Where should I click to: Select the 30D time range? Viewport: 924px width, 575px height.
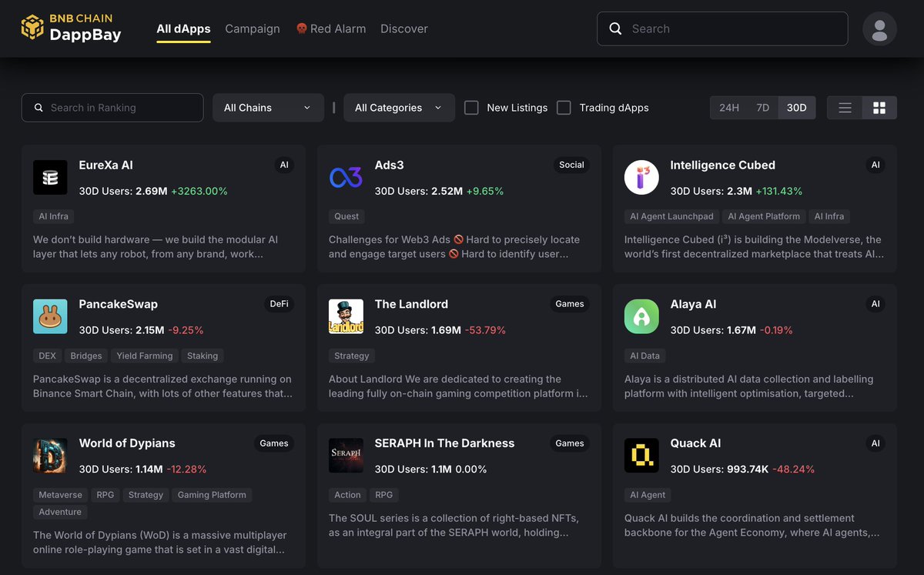click(797, 108)
